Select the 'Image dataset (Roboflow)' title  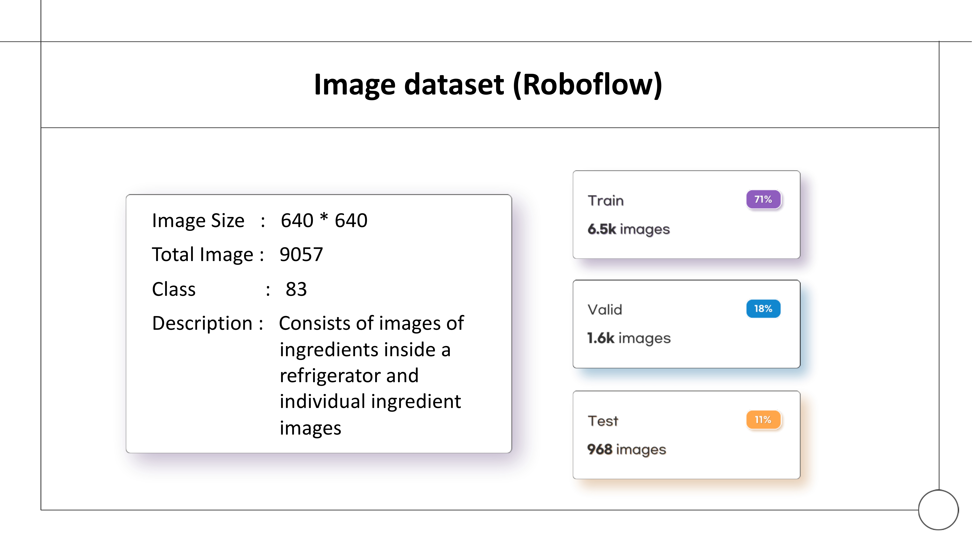click(488, 84)
